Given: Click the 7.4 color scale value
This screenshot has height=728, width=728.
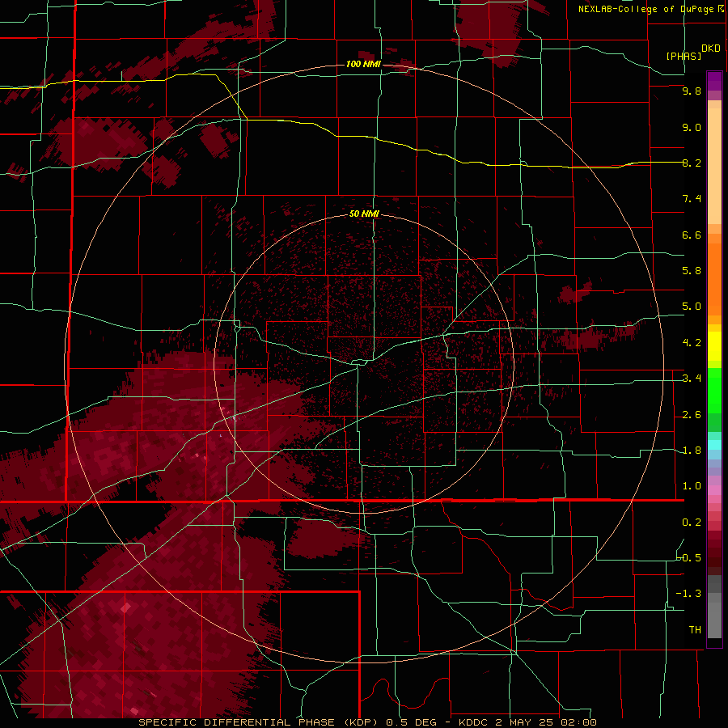Looking at the screenshot, I should [x=692, y=199].
